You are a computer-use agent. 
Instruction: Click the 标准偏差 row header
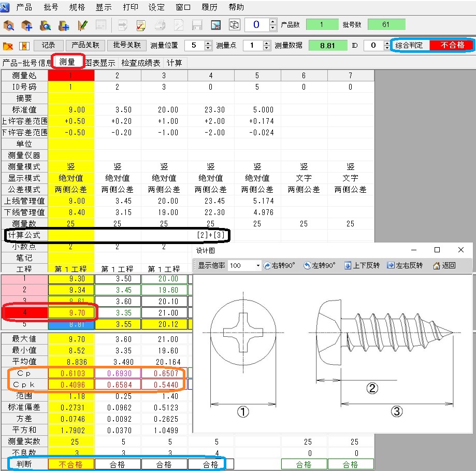pos(24,408)
